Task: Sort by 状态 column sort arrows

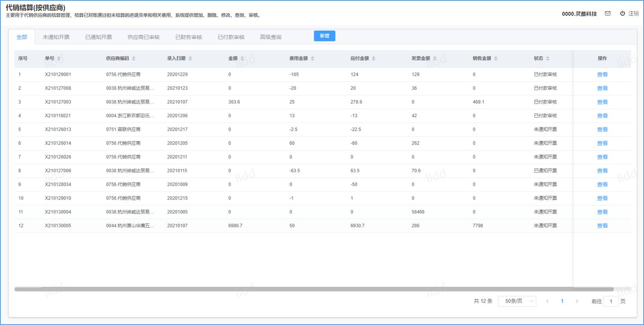Action: (548, 58)
